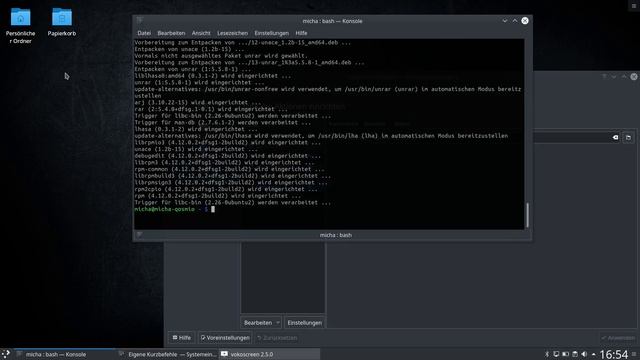This screenshot has height=360, width=640.
Task: Switch to vokoscreen 2.5.0 task in taskbar
Action: pyautogui.click(x=269, y=354)
